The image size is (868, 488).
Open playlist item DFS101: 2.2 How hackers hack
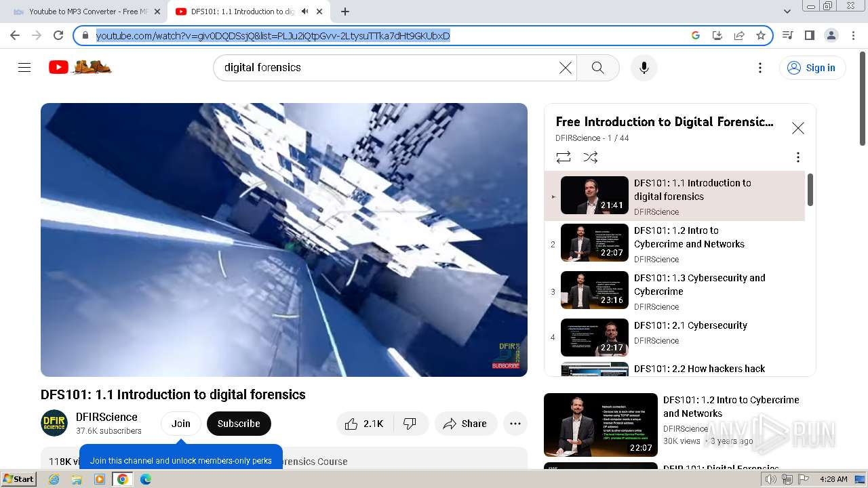675,369
